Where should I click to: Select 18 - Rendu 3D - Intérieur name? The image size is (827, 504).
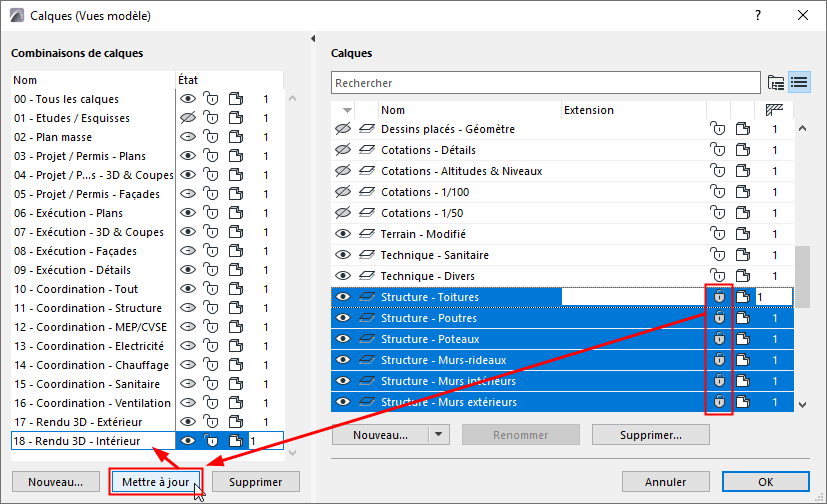click(77, 441)
